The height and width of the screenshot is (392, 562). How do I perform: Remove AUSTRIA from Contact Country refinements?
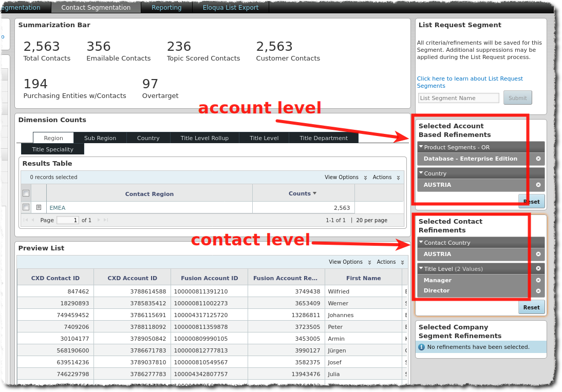coord(538,254)
